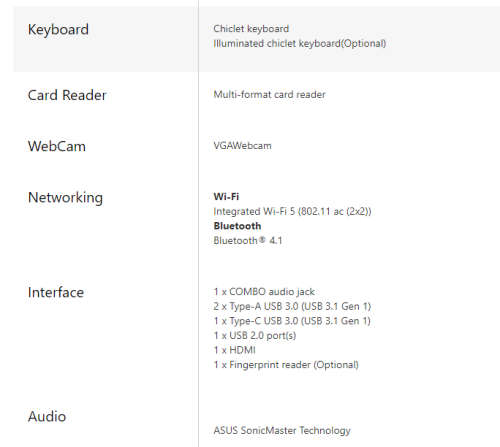The height and width of the screenshot is (447, 500).
Task: Click the Card Reader row label
Action: tap(67, 95)
